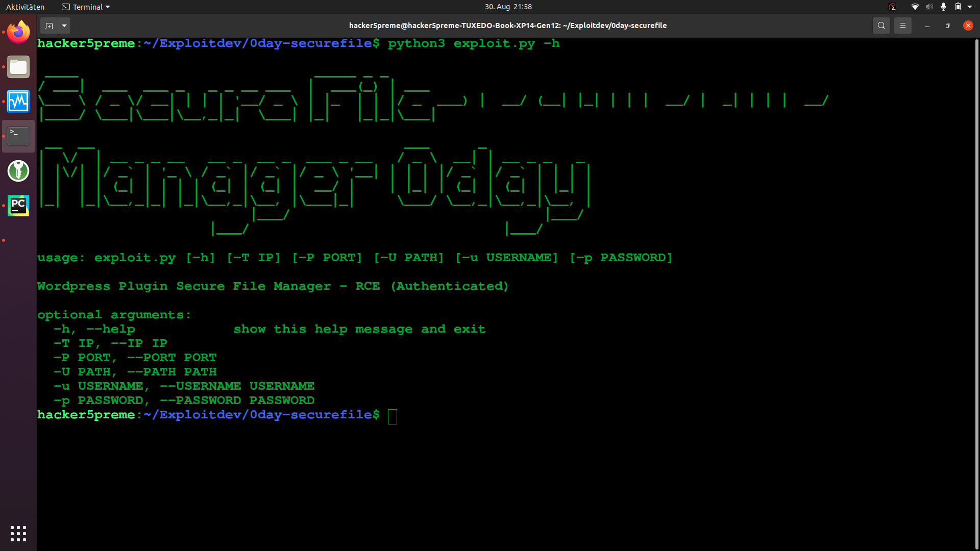980x551 pixels.
Task: Select the Terminal icon in the dock
Action: pos(18,136)
